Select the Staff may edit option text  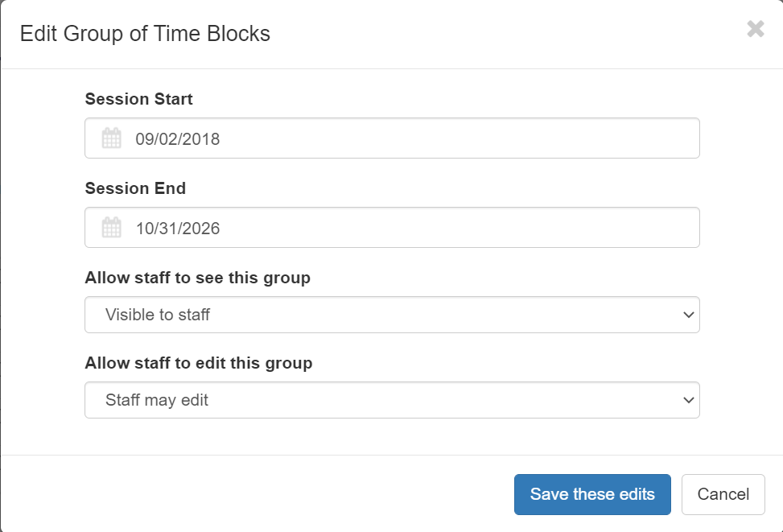157,400
